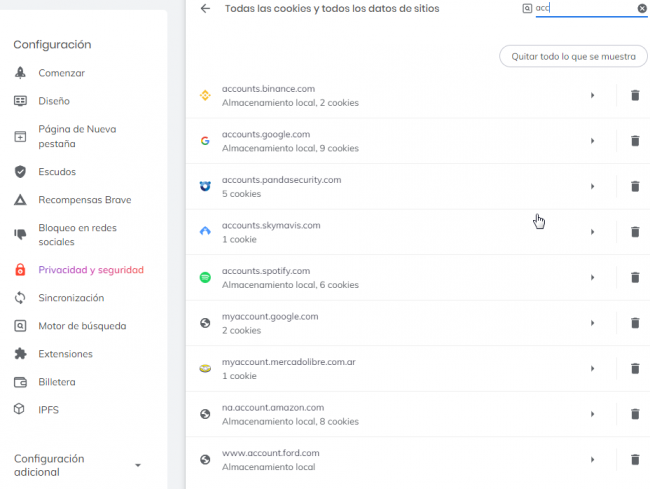Expand accounts.skymavis.com cookie details
650x489 pixels.
[x=592, y=232]
